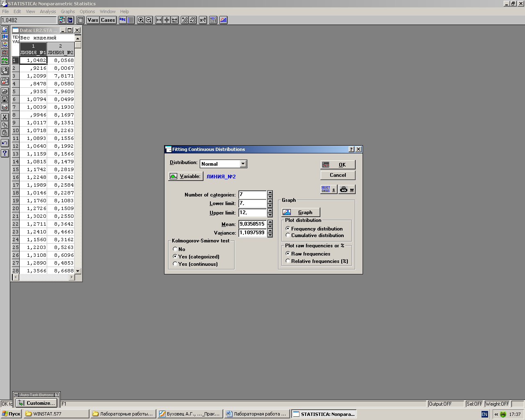The image size is (525, 420).
Task: Click the cut scissors sidebar icon
Action: tap(5, 117)
